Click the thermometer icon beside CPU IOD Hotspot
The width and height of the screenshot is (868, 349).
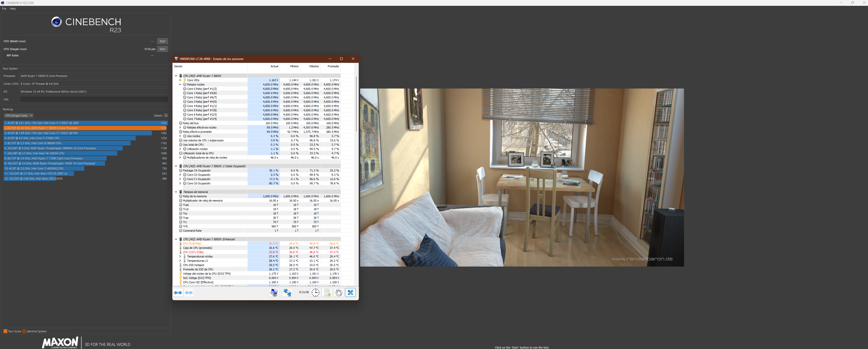tap(181, 265)
